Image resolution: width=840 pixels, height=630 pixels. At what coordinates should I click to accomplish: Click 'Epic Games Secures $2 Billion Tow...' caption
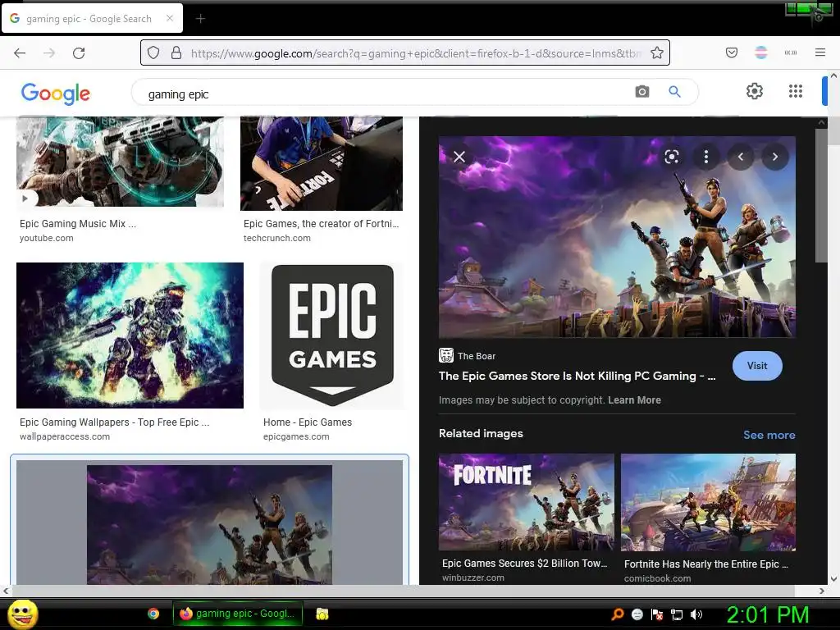[x=524, y=564]
